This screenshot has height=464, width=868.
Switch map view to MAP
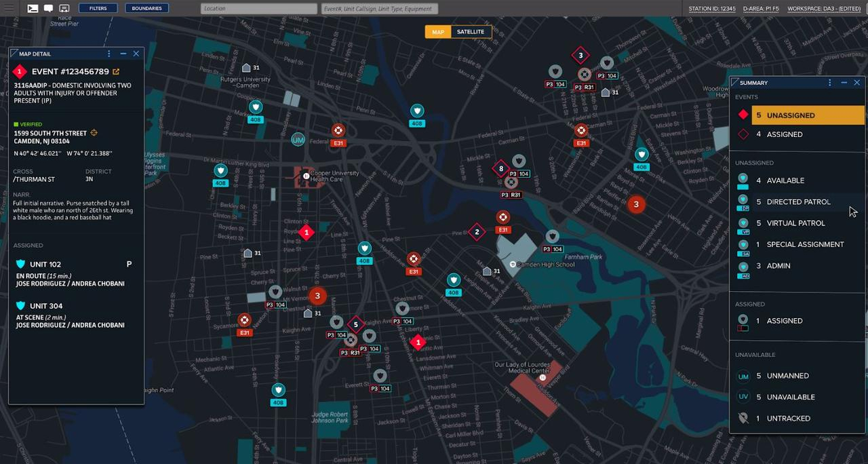438,32
